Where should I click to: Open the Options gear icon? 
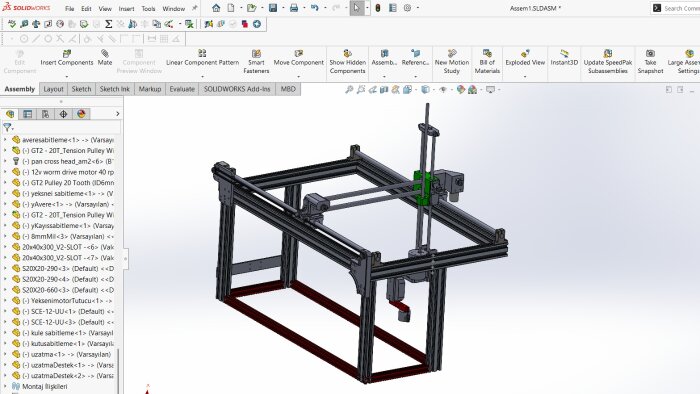point(407,8)
